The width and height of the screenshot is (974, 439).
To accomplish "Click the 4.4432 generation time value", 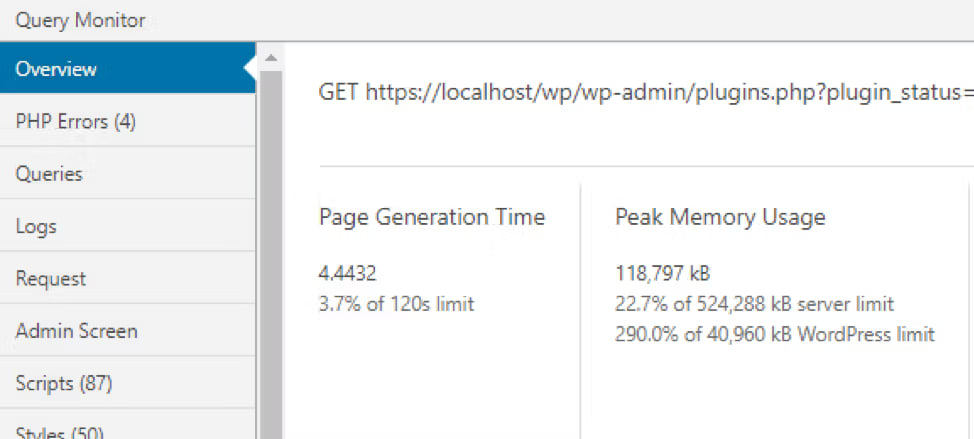I will 347,273.
